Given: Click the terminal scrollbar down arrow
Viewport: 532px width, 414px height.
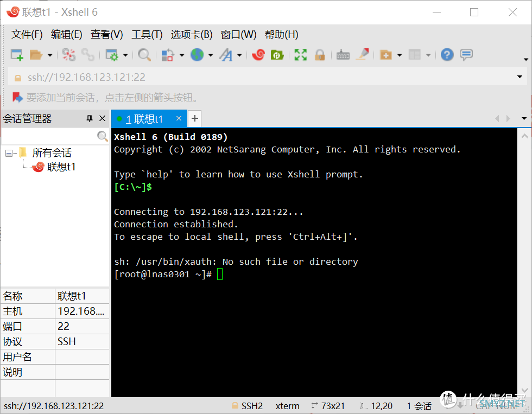Looking at the screenshot, I should click(524, 390).
